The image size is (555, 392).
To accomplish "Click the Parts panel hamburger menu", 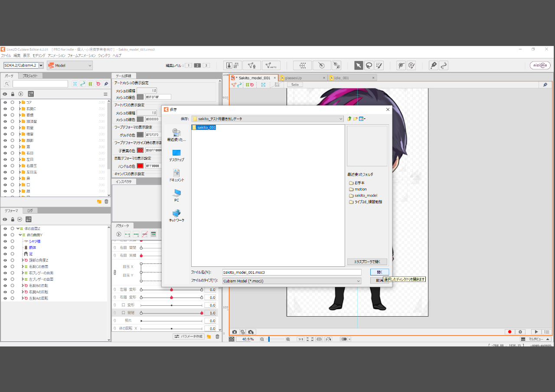I will (105, 94).
